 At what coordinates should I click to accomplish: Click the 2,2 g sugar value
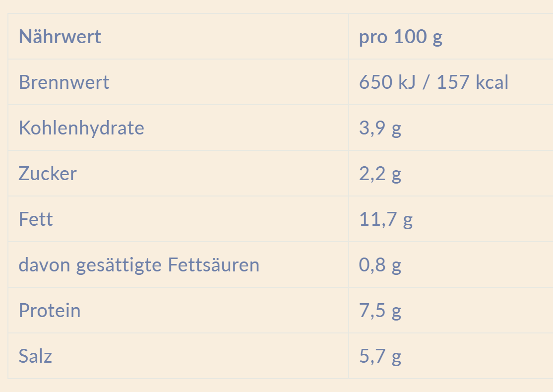(x=380, y=174)
